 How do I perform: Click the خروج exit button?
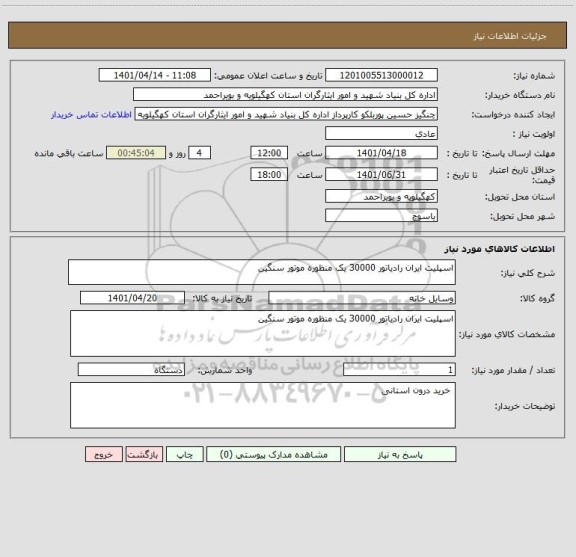pyautogui.click(x=104, y=454)
